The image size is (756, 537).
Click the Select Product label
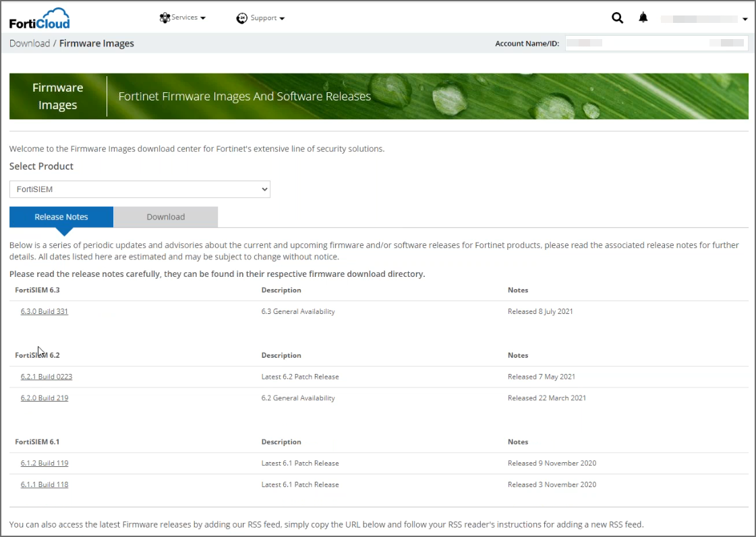41,166
